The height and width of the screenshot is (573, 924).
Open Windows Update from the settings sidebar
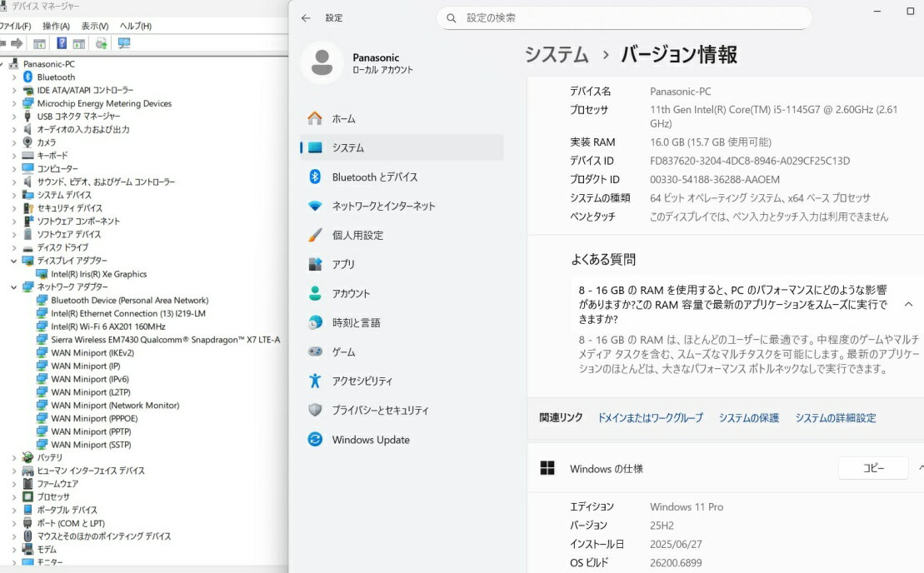[370, 440]
